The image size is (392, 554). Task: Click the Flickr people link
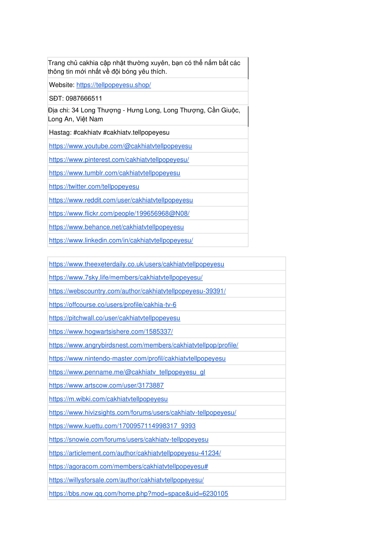(x=119, y=213)
